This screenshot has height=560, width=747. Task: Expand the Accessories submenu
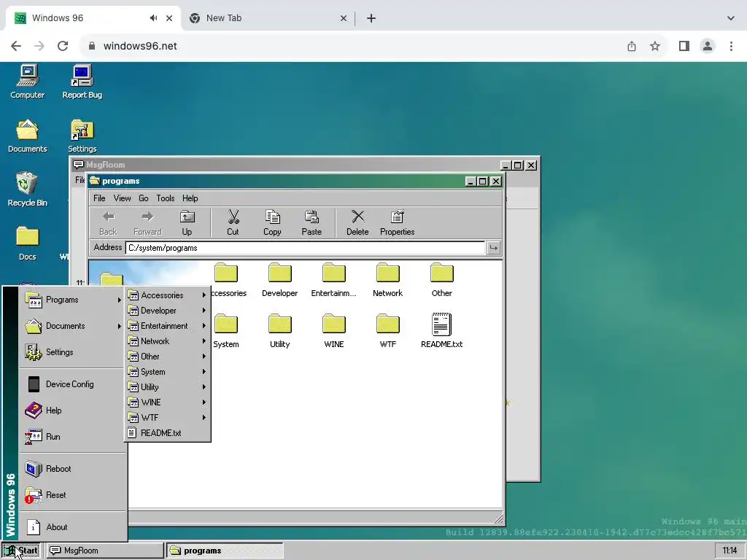pyautogui.click(x=168, y=295)
